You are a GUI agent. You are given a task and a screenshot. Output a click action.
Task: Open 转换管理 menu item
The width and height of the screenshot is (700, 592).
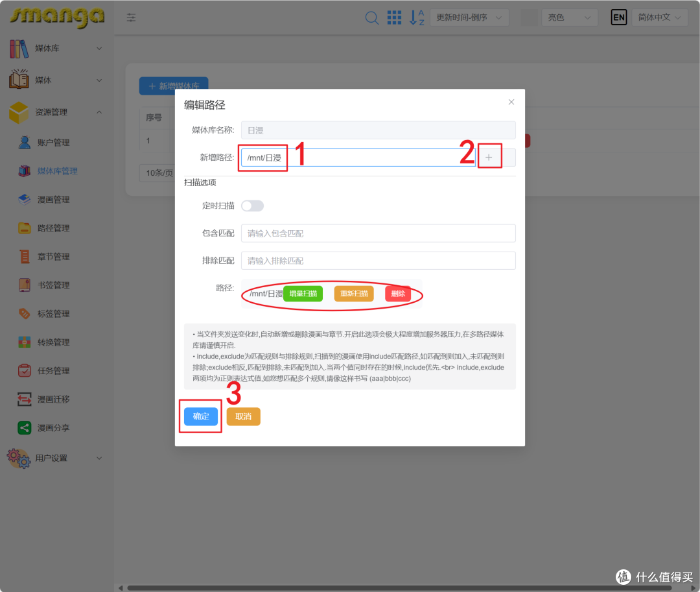coord(54,342)
